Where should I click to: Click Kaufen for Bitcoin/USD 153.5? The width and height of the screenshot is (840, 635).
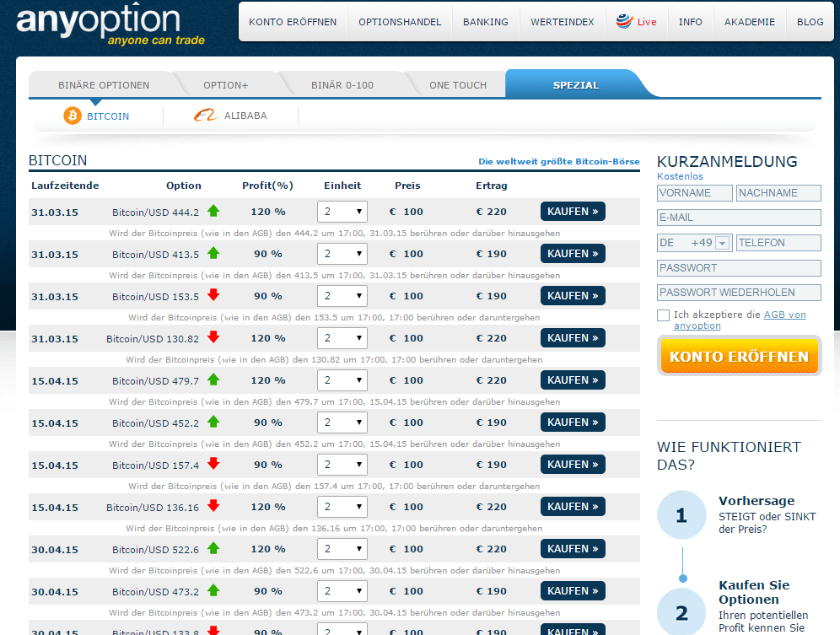coord(573,296)
